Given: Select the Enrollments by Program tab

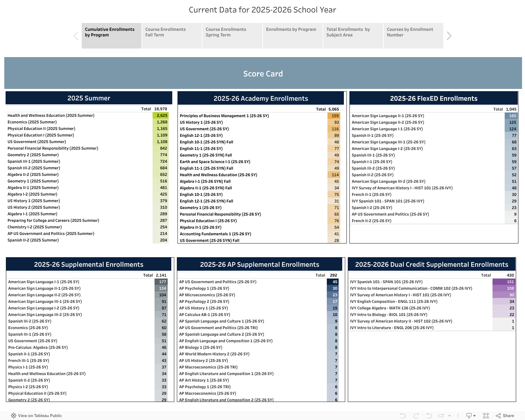Looking at the screenshot, I should (x=292, y=35).
